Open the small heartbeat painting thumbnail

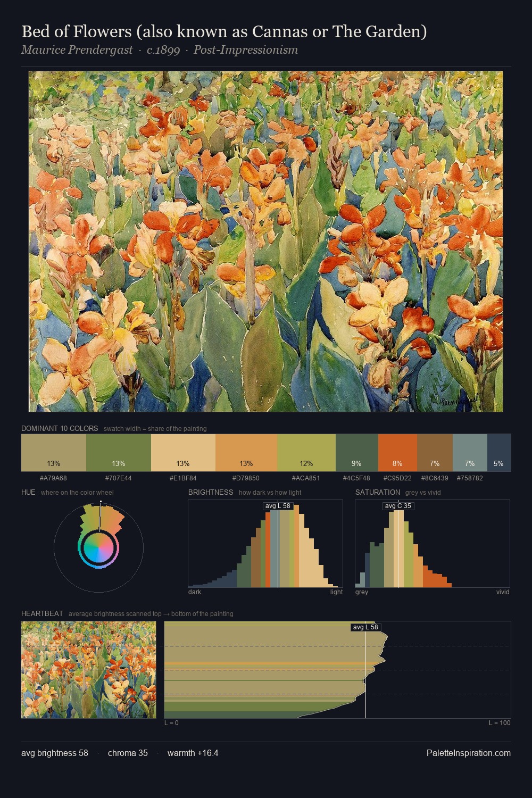coord(89,670)
